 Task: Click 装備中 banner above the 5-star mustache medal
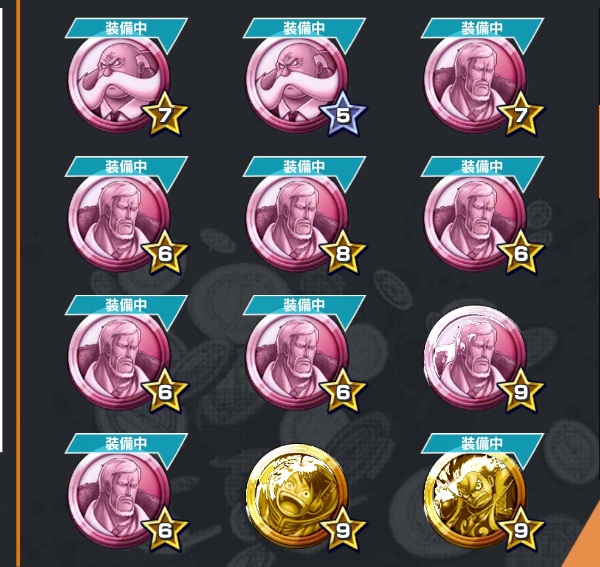304,28
